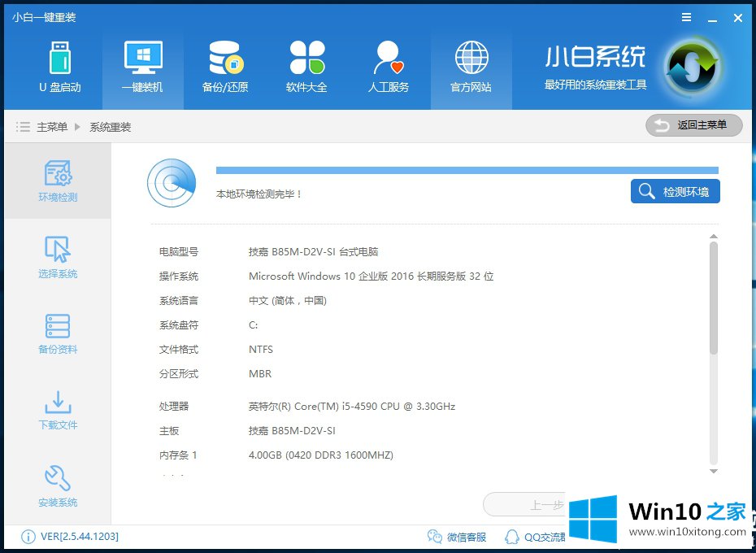Image resolution: width=756 pixels, height=553 pixels.
Task: Click the radar scan icon
Action: [x=172, y=183]
